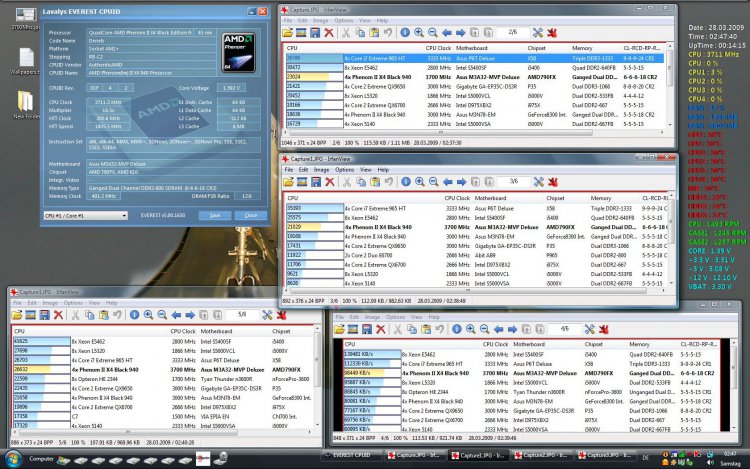Open Image menu in Capture1.JPG window
The image size is (750, 469).
point(321,170)
